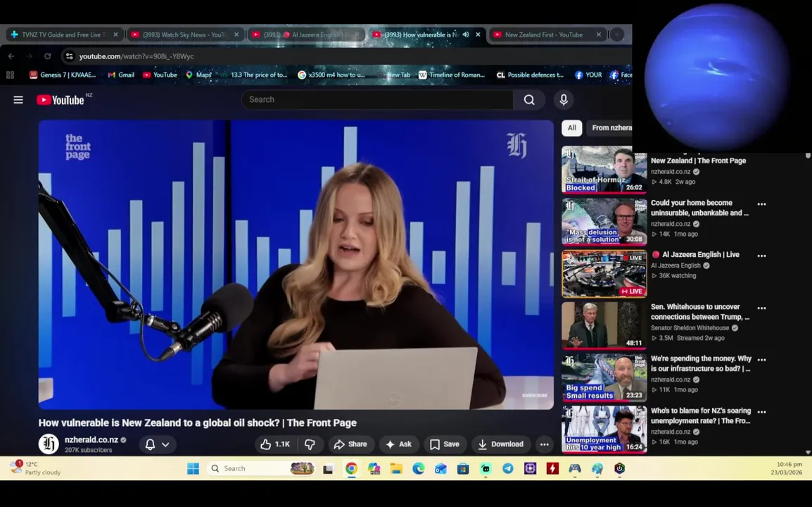This screenshot has width=812, height=507.
Task: Open Microsoft Store from the taskbar
Action: tap(463, 469)
